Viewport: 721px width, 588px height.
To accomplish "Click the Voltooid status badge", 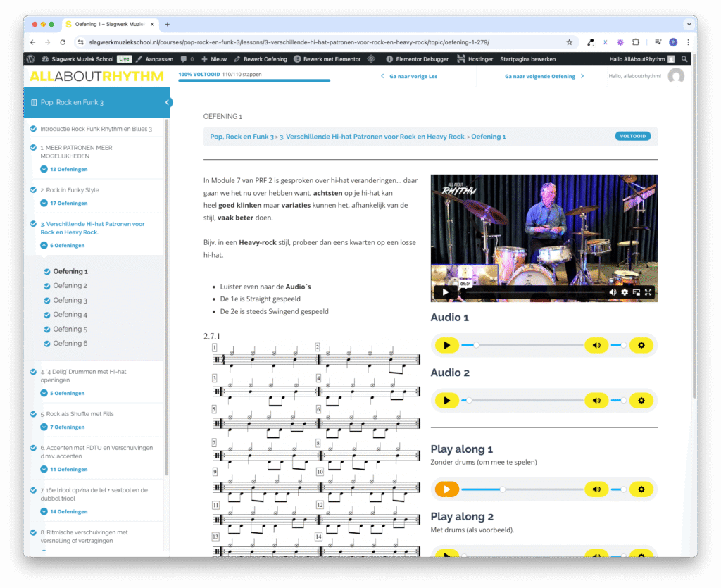I will 633,136.
